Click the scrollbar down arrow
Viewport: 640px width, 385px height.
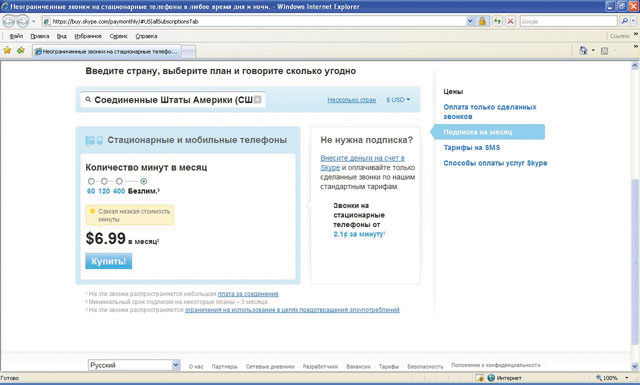pos(635,366)
